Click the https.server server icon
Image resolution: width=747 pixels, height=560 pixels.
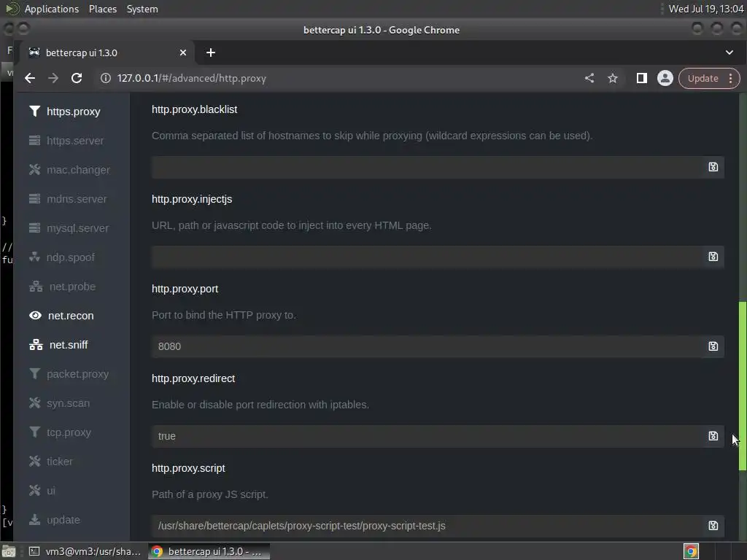(35, 141)
